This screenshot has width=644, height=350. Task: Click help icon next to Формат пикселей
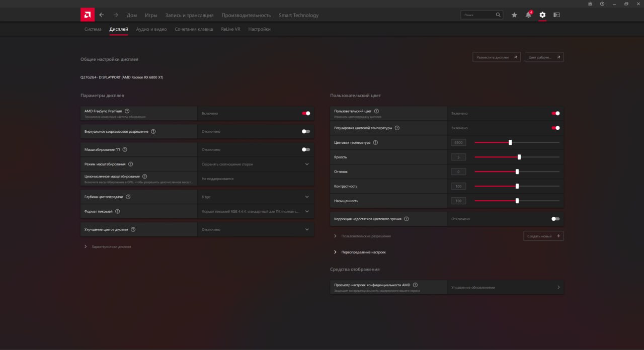117,211
